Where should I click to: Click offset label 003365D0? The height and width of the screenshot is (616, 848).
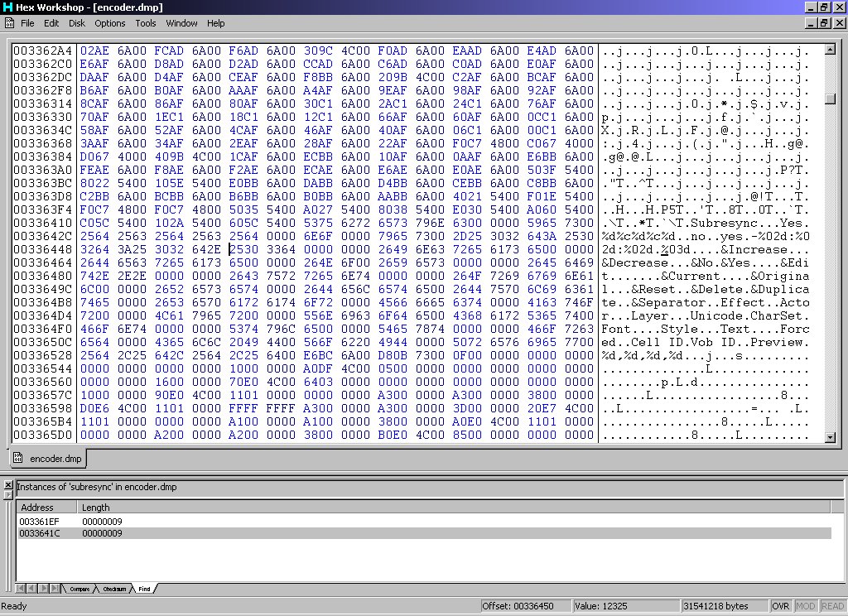click(43, 435)
